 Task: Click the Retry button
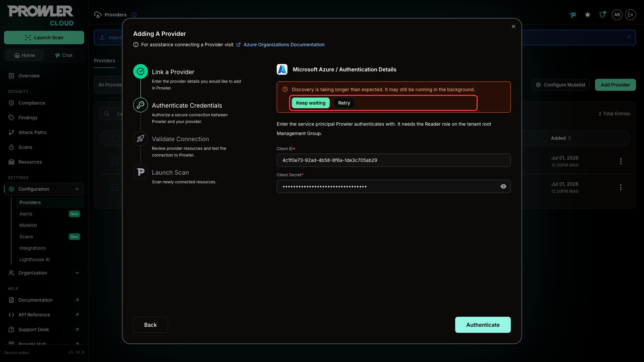[344, 103]
